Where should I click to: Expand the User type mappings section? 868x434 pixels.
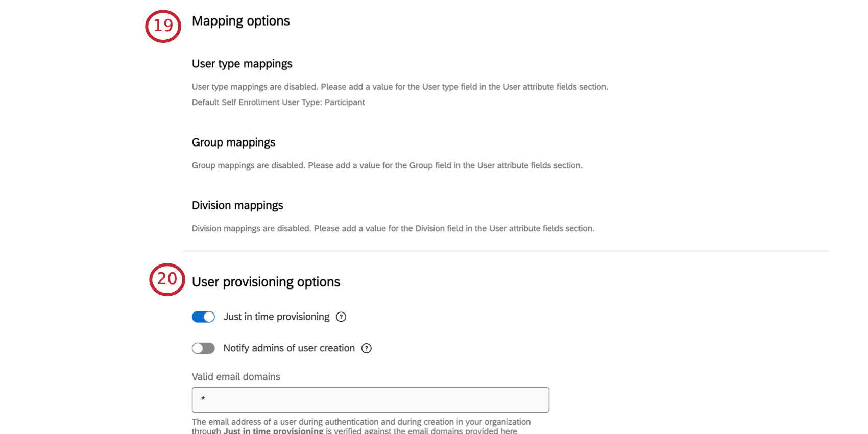(x=242, y=63)
